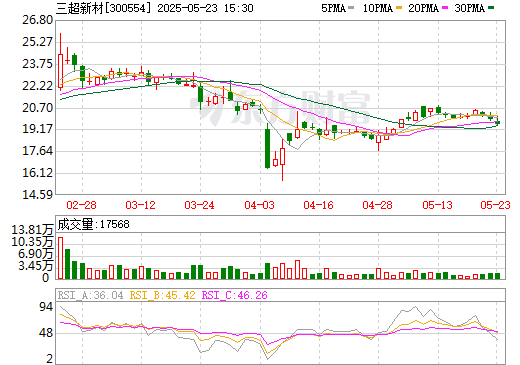Click the date label 03-12
This screenshot has height=365, width=520.
tap(140, 205)
